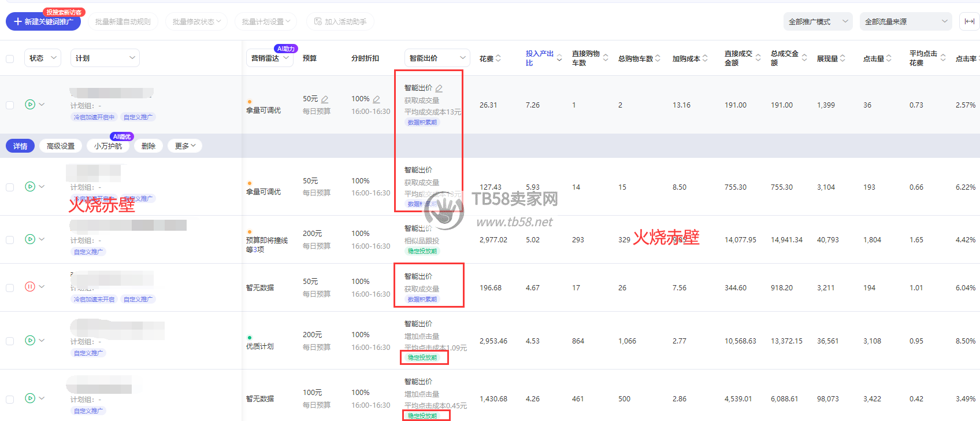Select the checkbox for the paused plan row
Screen dimensions: 980x421
pos(10,288)
